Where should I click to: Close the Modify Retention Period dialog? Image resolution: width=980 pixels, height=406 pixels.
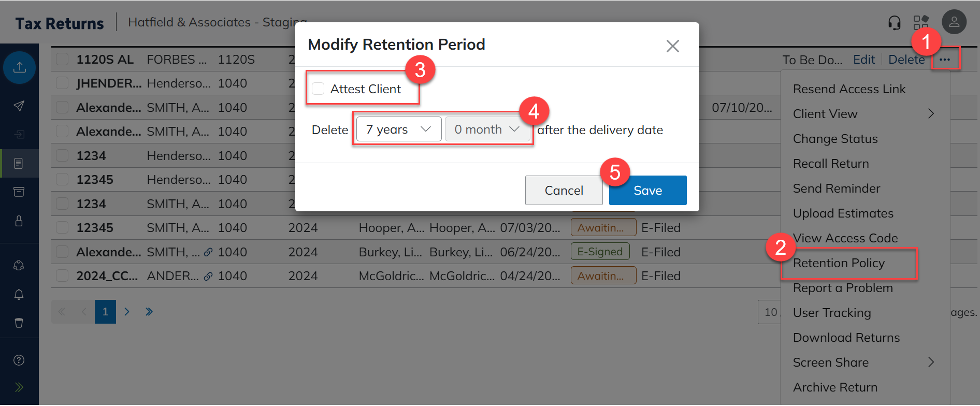coord(672,46)
